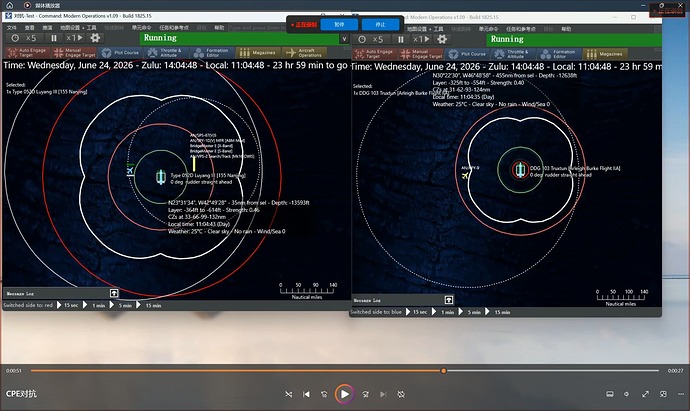This screenshot has width=690, height=411.
Task: Run 15 min step in left window
Action: 149,305
